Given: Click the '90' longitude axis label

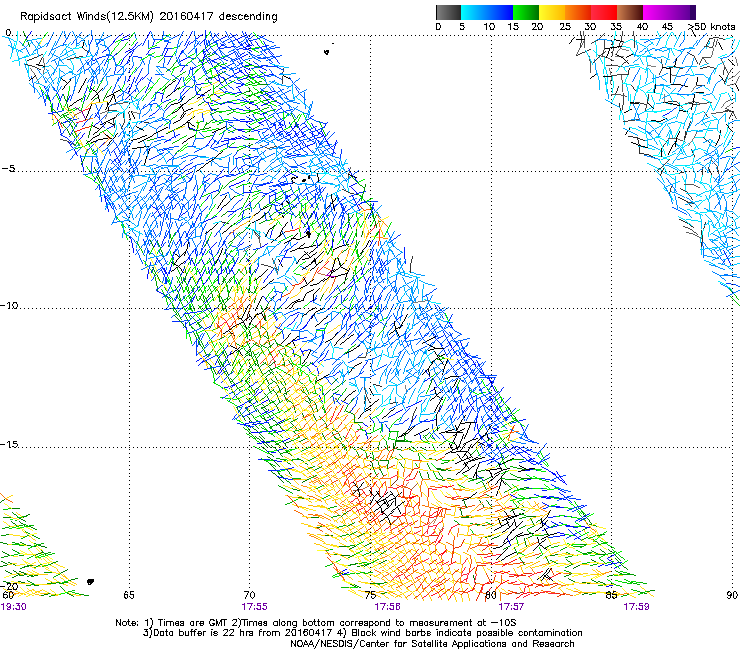Looking at the screenshot, I should (x=732, y=595).
